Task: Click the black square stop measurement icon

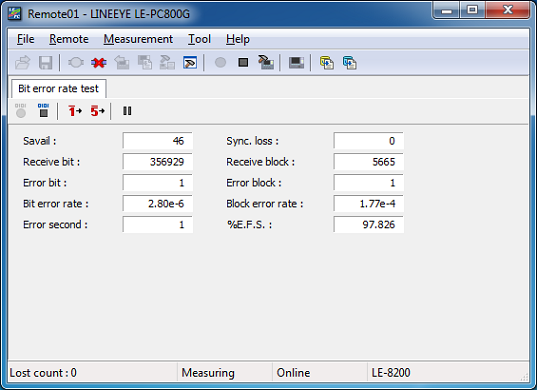Action: pyautogui.click(x=243, y=63)
